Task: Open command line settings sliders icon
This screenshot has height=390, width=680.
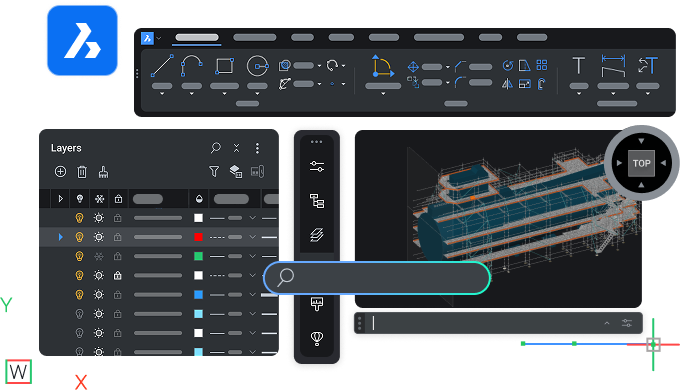Action: [x=627, y=323]
